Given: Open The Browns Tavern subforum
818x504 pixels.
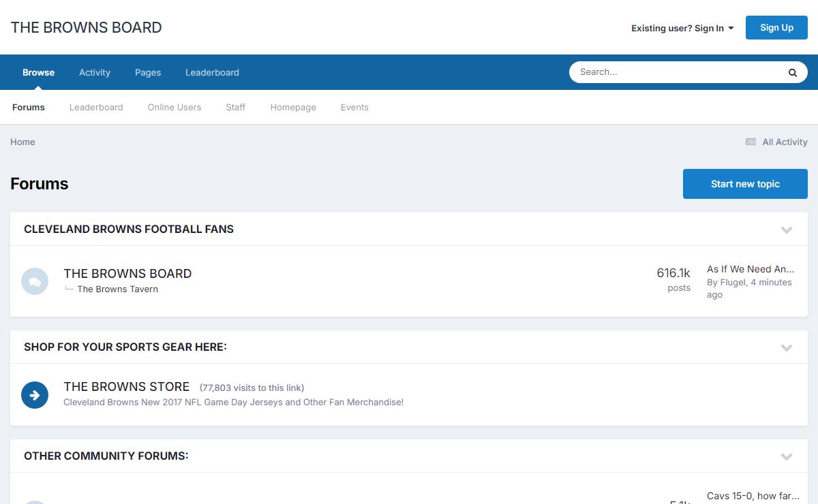Looking at the screenshot, I should coord(117,289).
